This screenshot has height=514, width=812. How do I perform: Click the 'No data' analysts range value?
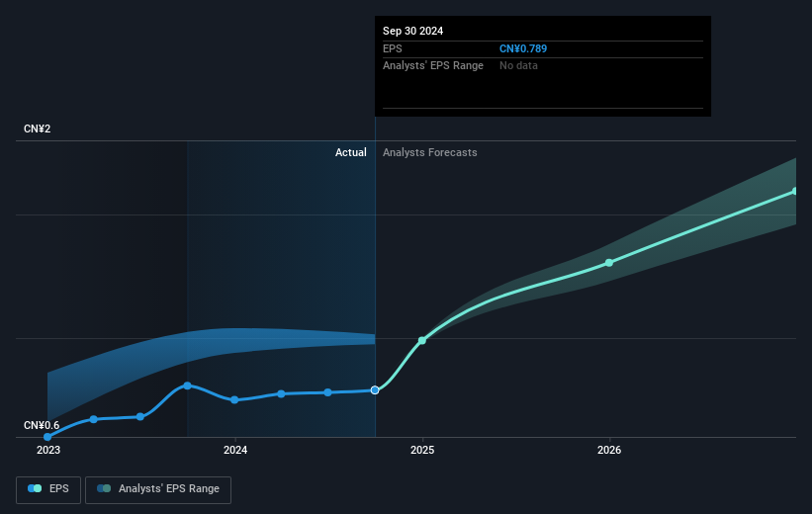tap(518, 66)
